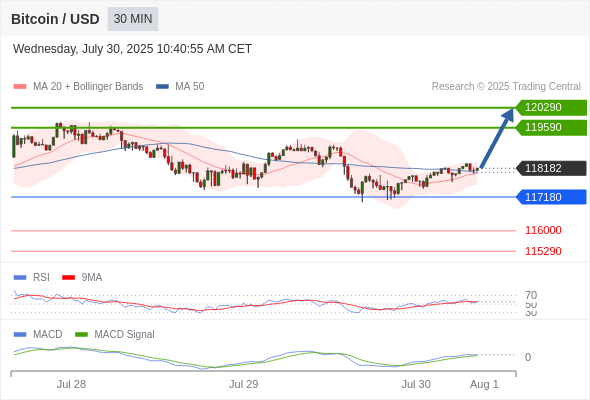Viewport: 590px width, 400px height.
Task: Click the 119590 green resistance label
Action: click(x=551, y=128)
